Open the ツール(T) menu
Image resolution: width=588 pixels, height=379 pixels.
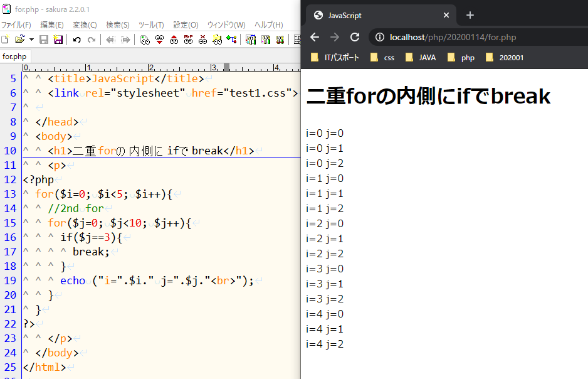151,24
